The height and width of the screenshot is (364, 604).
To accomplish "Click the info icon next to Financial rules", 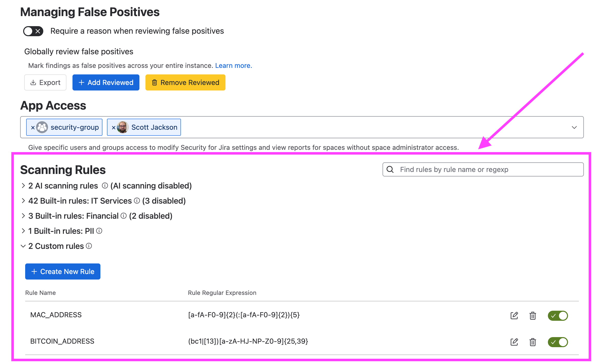I will click(x=124, y=216).
